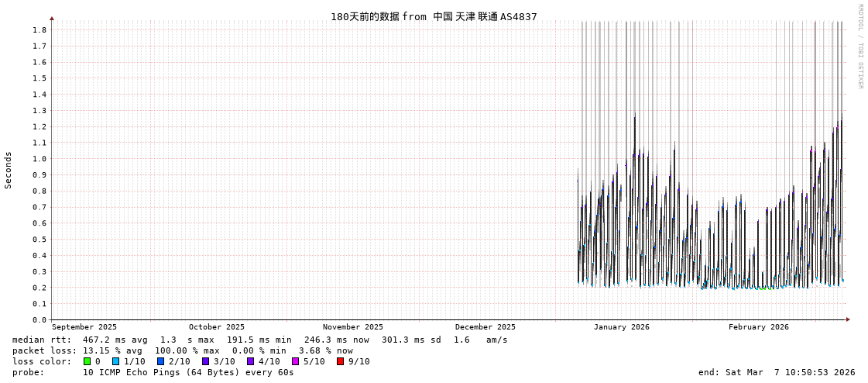Click the 'Seconds' y-axis label
The height and width of the screenshot is (383, 868).
[9, 170]
